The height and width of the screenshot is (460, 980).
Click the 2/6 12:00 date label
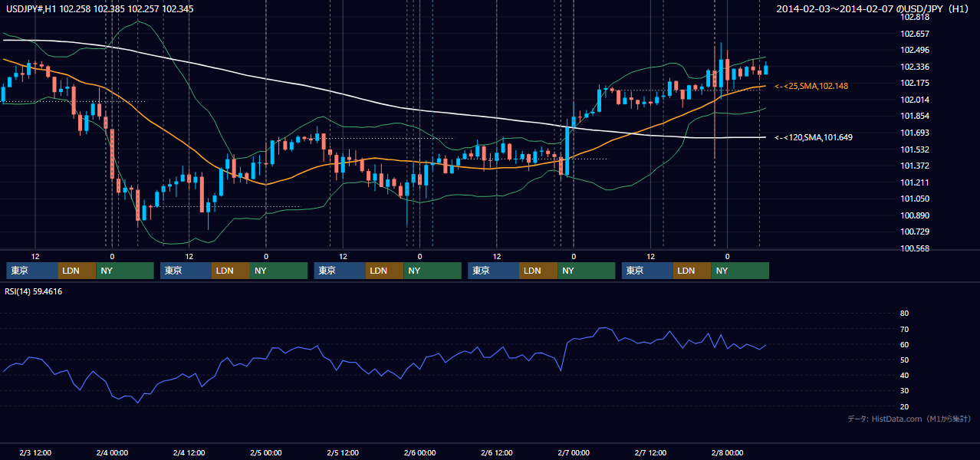(497, 453)
